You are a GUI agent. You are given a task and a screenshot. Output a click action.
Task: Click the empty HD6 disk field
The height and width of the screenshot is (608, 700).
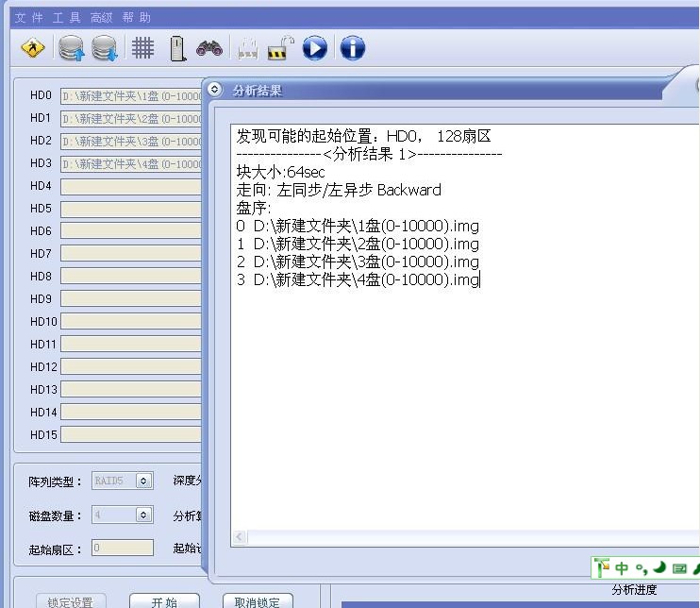[131, 231]
